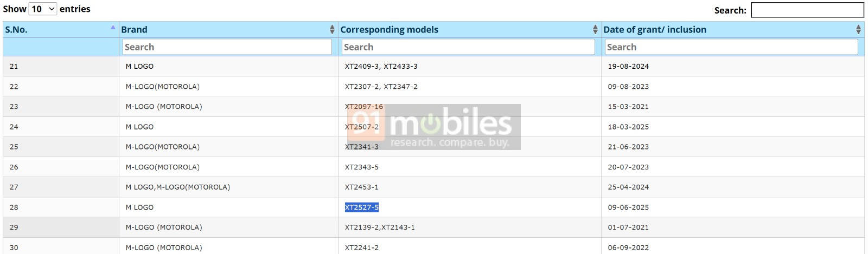Click the Corresponding models search field

click(469, 47)
